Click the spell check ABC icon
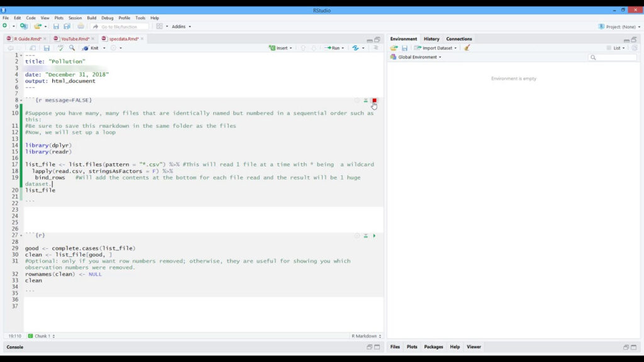 pos(60,48)
